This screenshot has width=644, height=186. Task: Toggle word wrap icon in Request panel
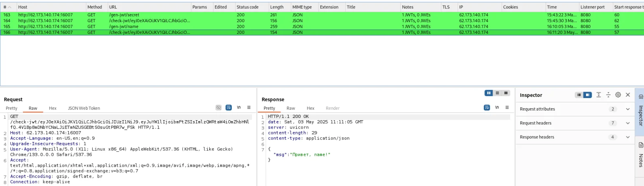pos(229,108)
